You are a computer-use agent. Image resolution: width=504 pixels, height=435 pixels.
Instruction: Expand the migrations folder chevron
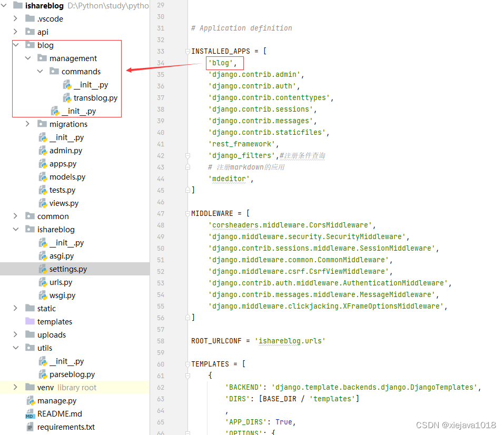pos(27,124)
